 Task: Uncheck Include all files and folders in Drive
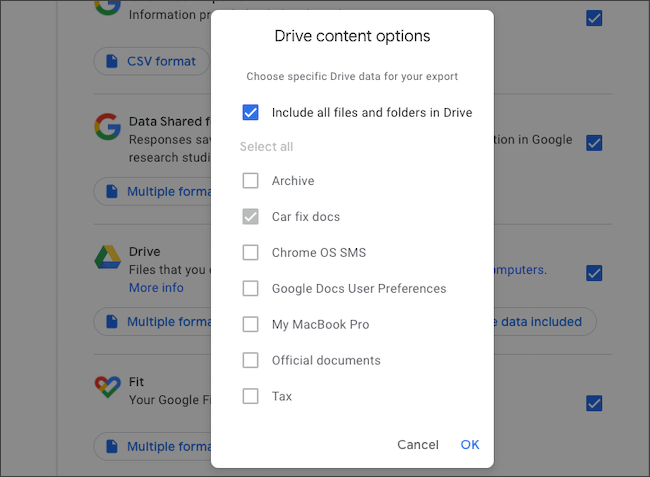[x=251, y=112]
